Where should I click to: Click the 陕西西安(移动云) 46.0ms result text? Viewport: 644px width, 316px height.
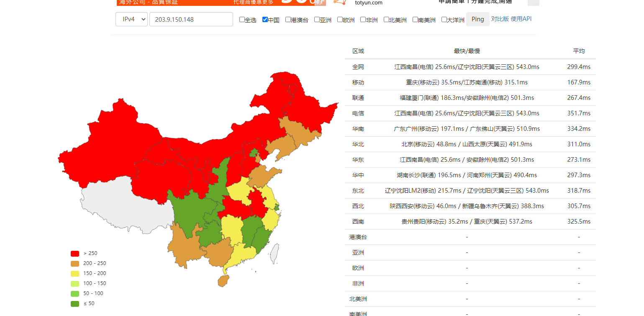[423, 206]
